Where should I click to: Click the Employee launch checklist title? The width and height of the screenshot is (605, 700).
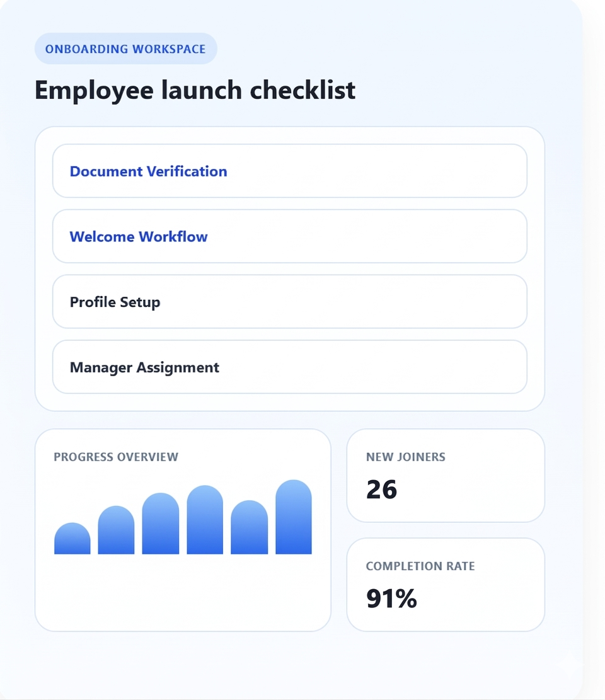pyautogui.click(x=195, y=89)
